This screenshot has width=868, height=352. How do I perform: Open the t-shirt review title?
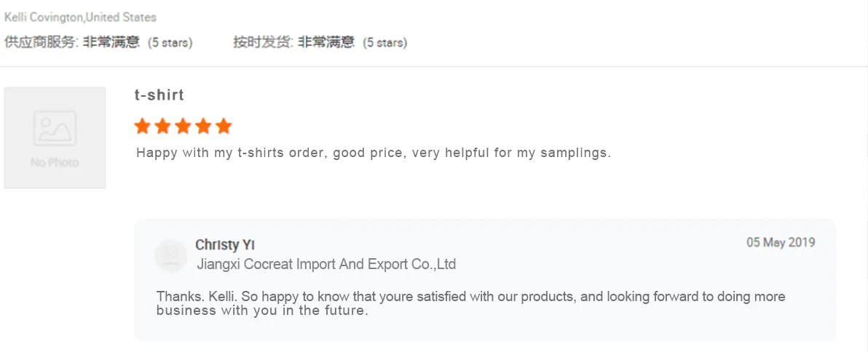point(159,95)
